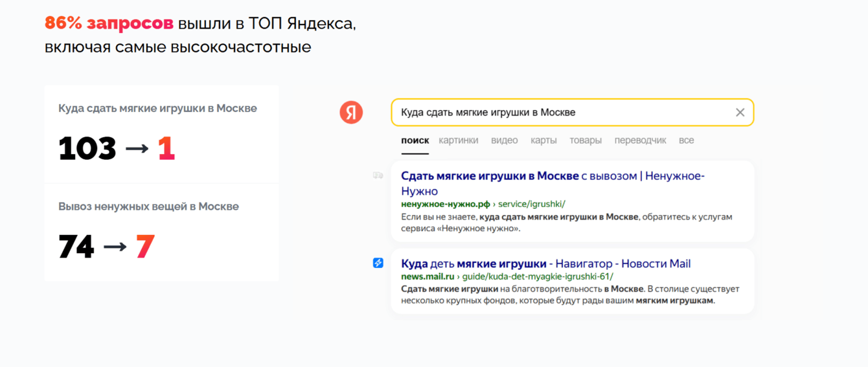868x367 pixels.
Task: Go to the «карты» tab
Action: [x=543, y=140]
